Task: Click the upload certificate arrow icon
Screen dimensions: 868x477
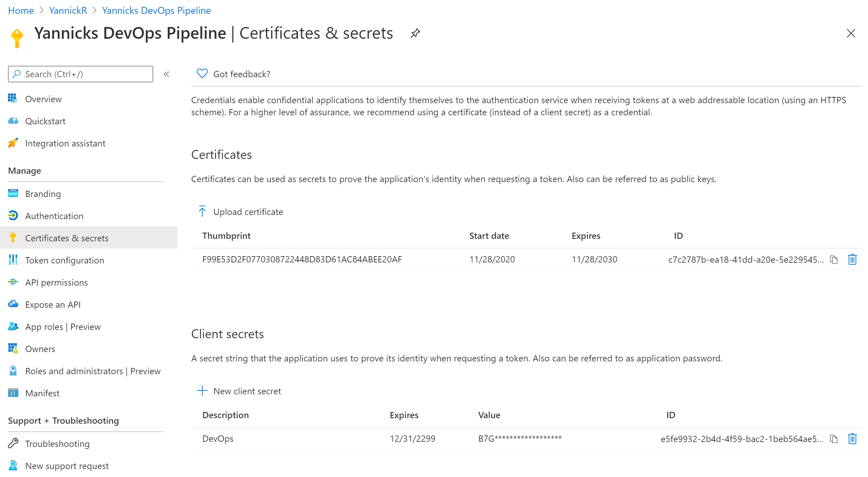Action: [202, 211]
